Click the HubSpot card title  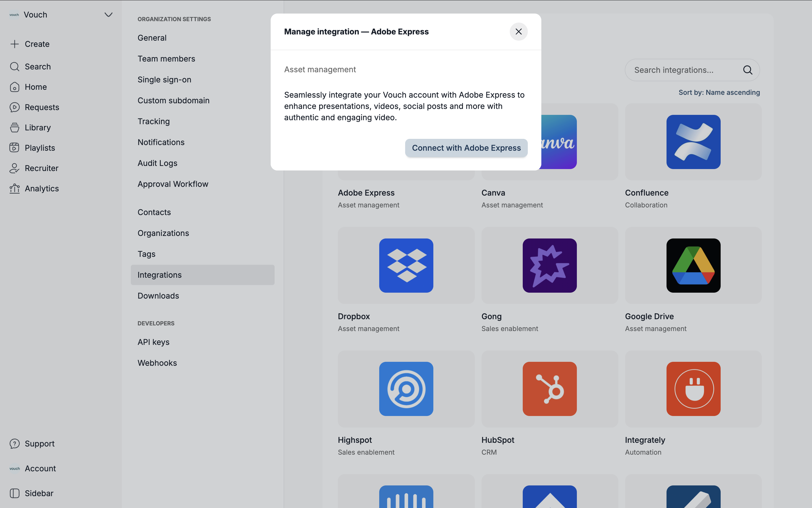(x=498, y=440)
